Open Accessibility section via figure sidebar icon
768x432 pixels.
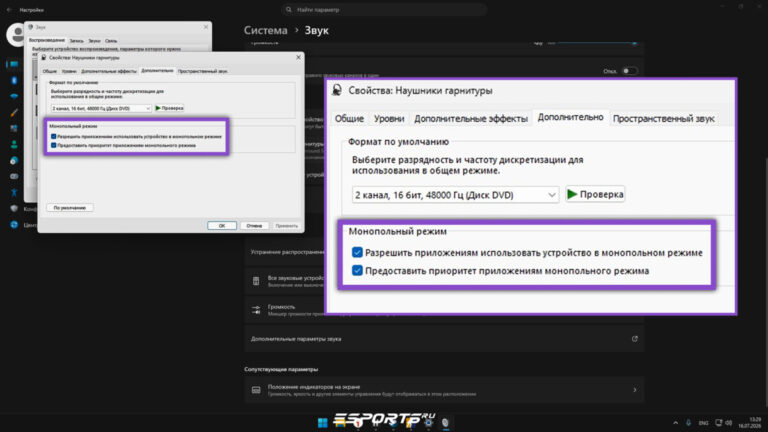pyautogui.click(x=14, y=192)
